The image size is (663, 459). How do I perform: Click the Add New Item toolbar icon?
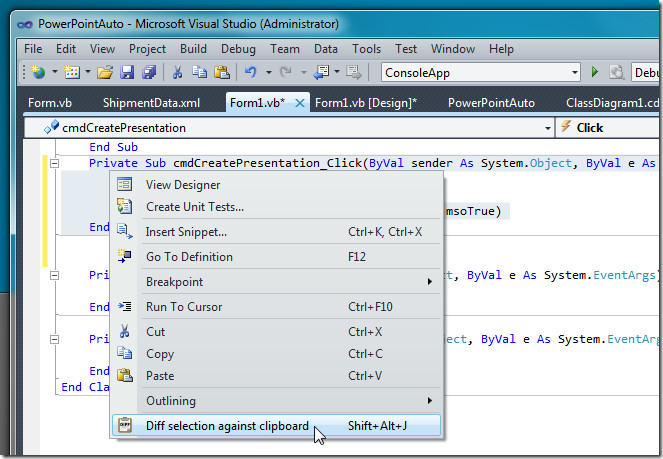72,72
